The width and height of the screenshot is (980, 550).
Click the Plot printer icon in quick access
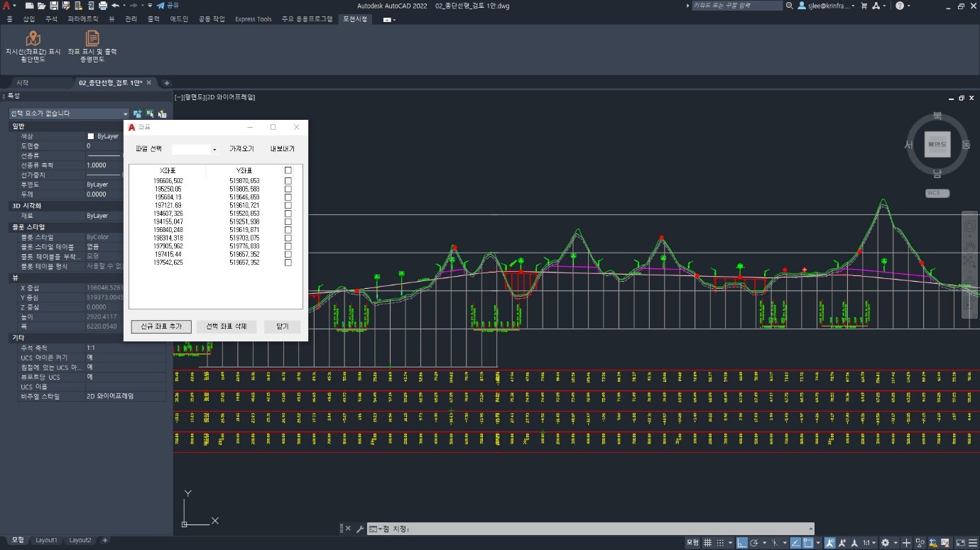click(103, 6)
